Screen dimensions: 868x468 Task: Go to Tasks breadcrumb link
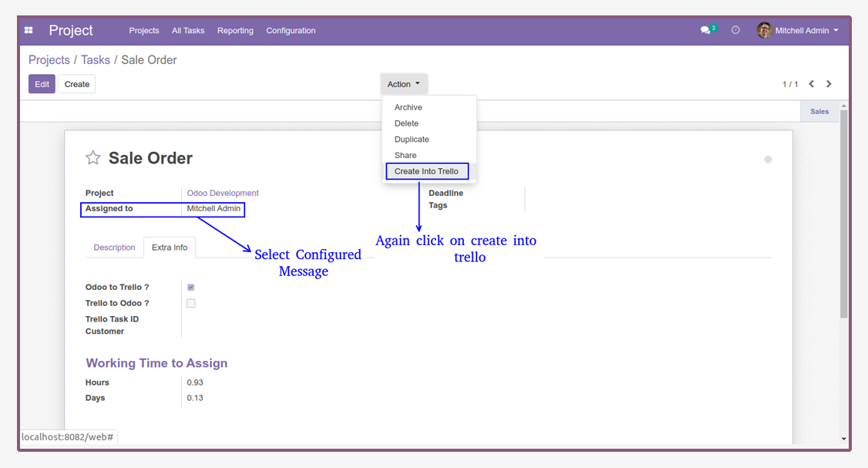[x=96, y=60]
